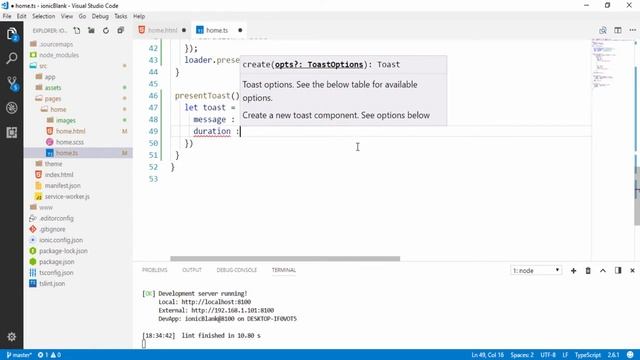Open the Go menu

tap(82, 16)
